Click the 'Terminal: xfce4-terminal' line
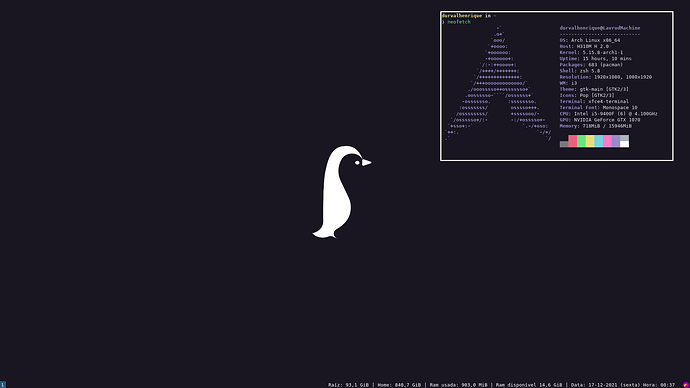Image resolution: width=690 pixels, height=388 pixels. tap(594, 102)
